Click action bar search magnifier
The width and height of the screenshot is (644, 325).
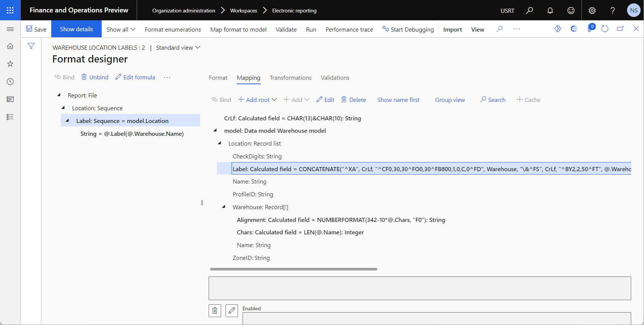(x=499, y=29)
